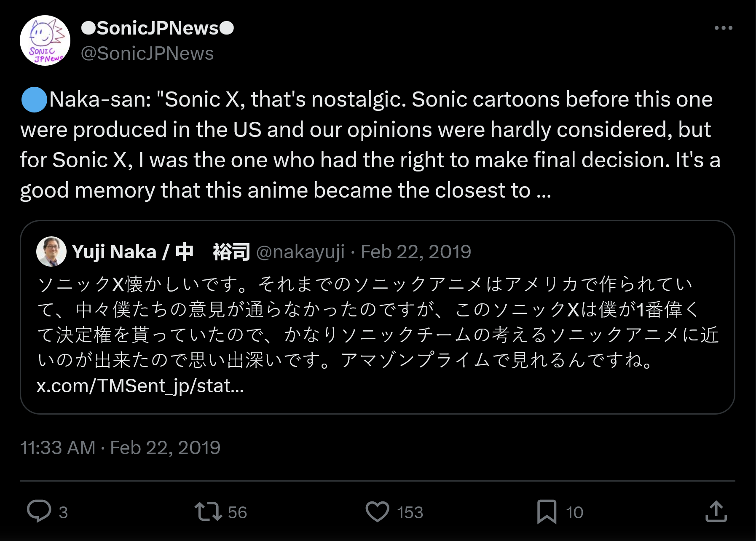Click the Yuji Naka display name
The image size is (756, 541).
tap(161, 252)
